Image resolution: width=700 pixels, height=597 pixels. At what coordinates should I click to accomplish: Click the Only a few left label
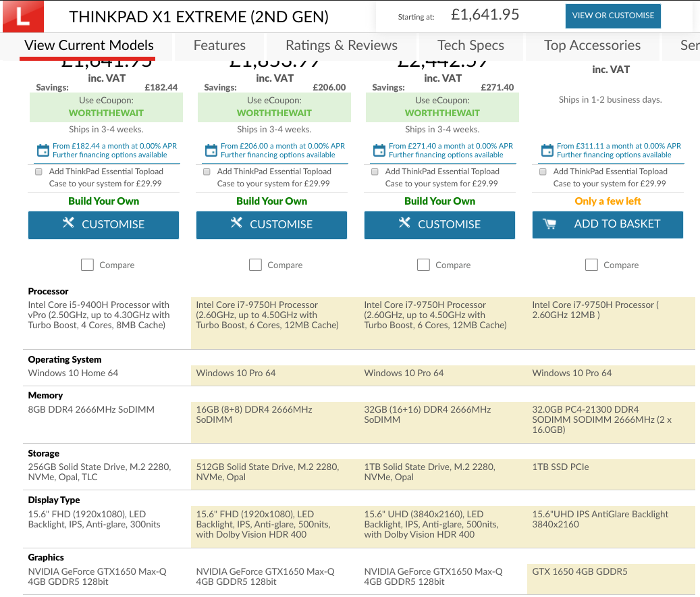pyautogui.click(x=608, y=201)
